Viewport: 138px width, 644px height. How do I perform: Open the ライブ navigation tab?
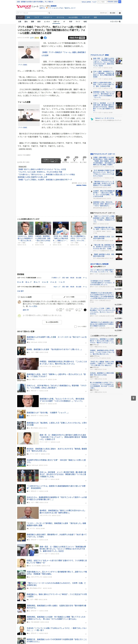37,17
